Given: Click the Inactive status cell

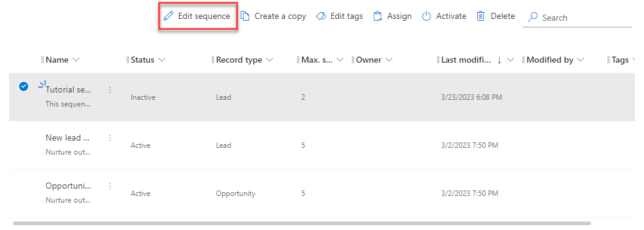Looking at the screenshot, I should [143, 97].
